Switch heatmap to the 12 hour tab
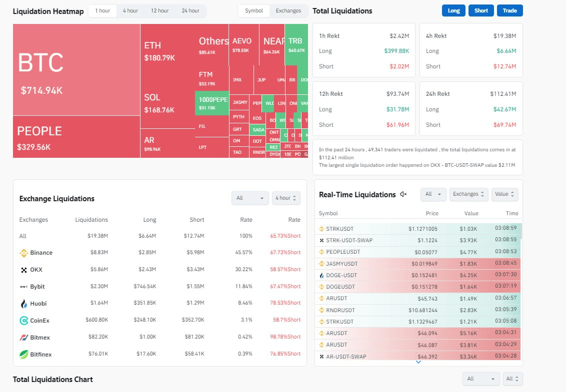Image resolution: width=566 pixels, height=392 pixels. coord(159,11)
